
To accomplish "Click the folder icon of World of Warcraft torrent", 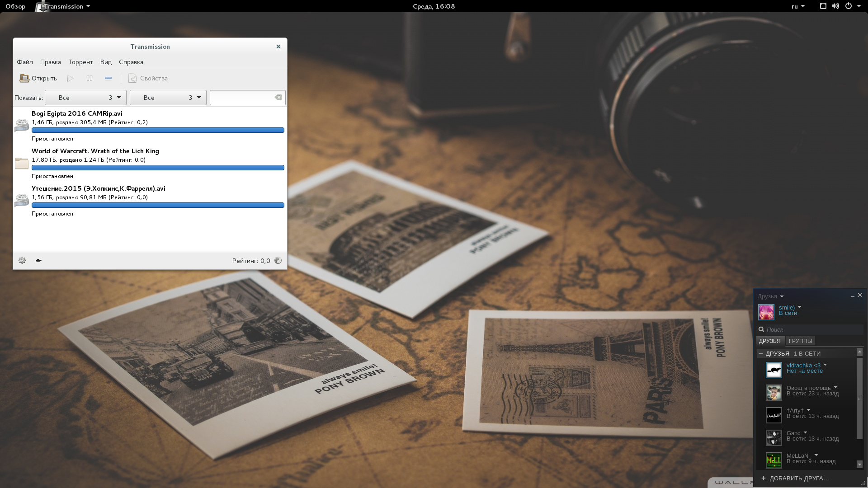I will (22, 163).
